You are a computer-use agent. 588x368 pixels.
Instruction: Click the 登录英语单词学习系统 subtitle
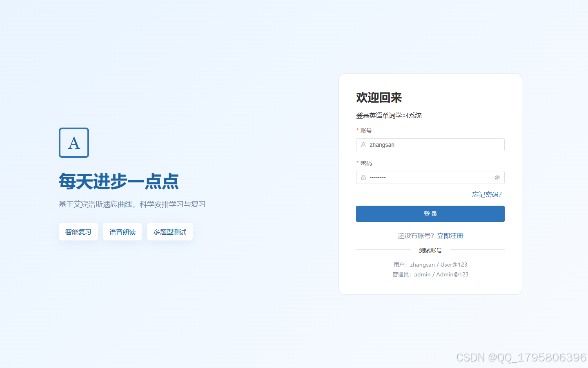click(x=389, y=116)
